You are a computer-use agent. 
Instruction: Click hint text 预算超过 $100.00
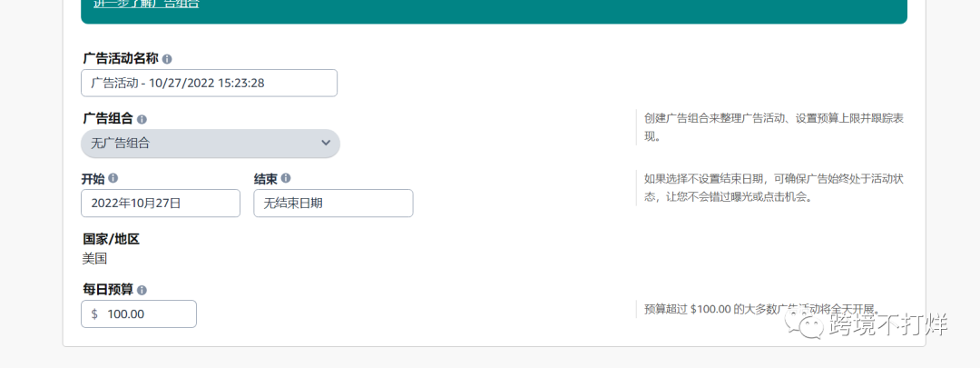pos(761,309)
